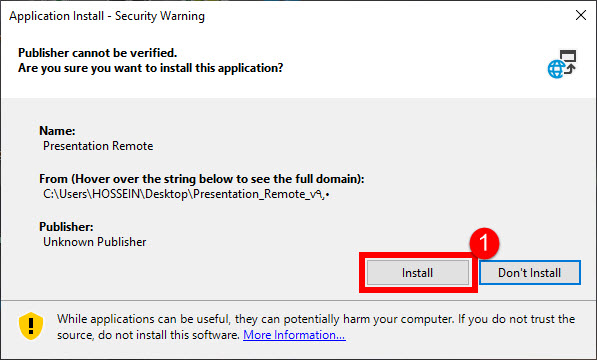Click the 'From (Hover over the string...)' label
This screenshot has height=360, width=597.
click(202, 179)
